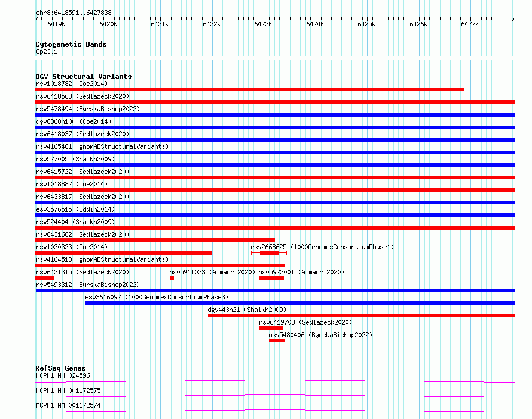
Task: Click the chr8:6418591..6427838 region label
Action: pos(74,13)
